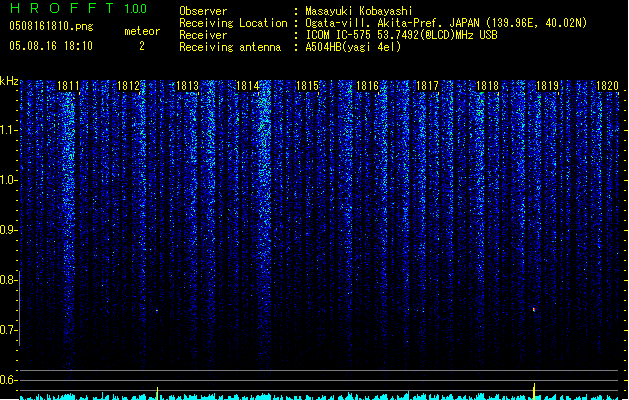The height and width of the screenshot is (400, 629).
Task: Click the 1.1 kHz axis tick label
Action: tap(8, 130)
